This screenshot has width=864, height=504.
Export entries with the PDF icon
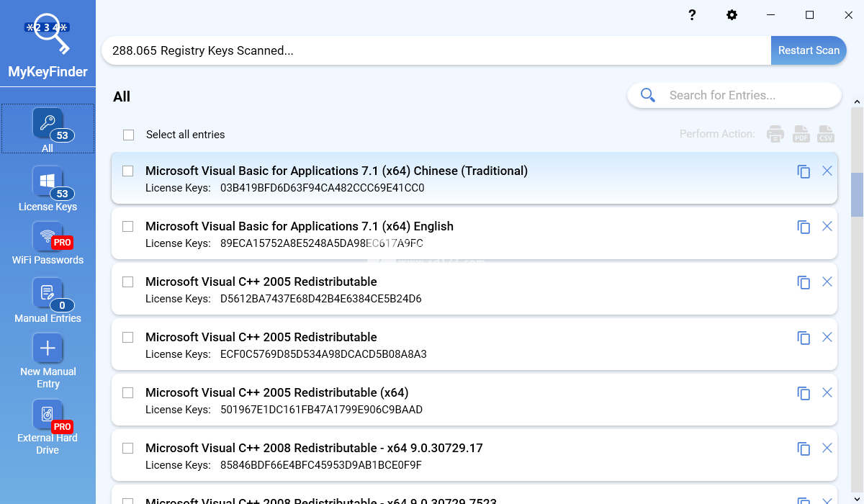(x=801, y=133)
